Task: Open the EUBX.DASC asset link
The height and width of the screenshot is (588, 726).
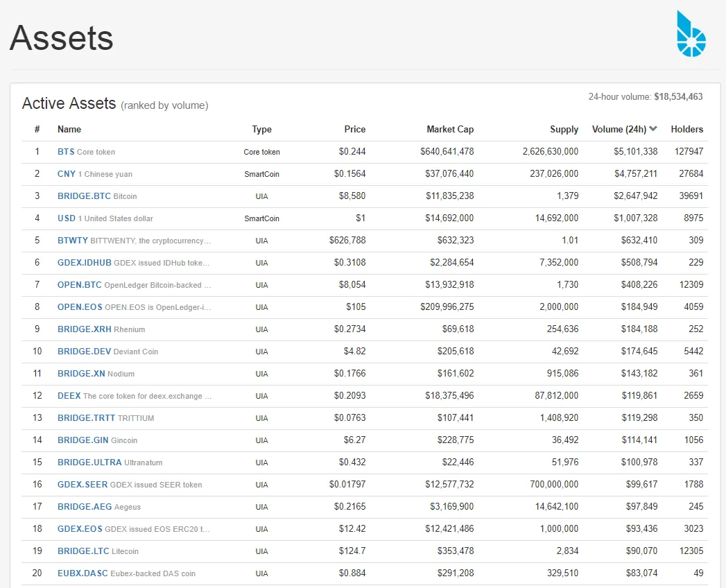Action: [x=83, y=573]
